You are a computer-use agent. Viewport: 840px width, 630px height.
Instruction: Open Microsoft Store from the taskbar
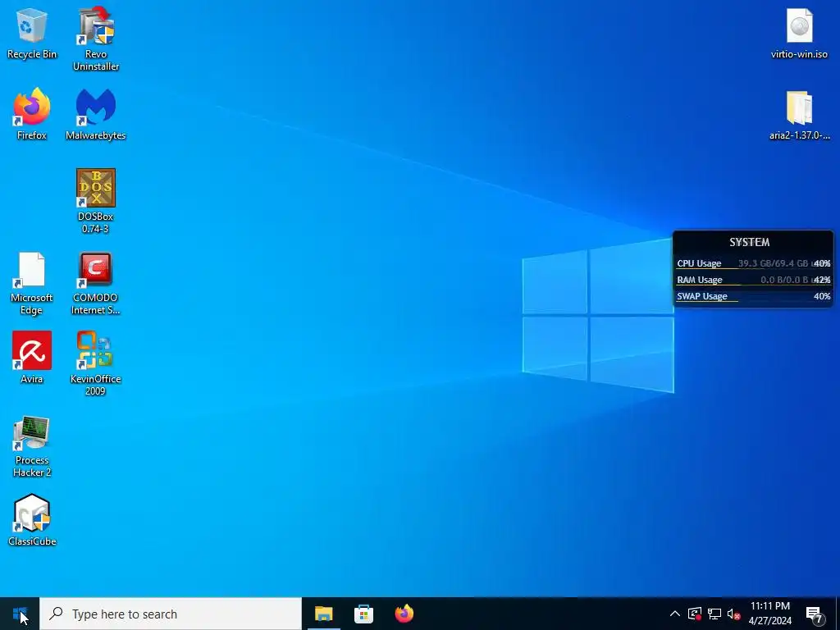363,614
